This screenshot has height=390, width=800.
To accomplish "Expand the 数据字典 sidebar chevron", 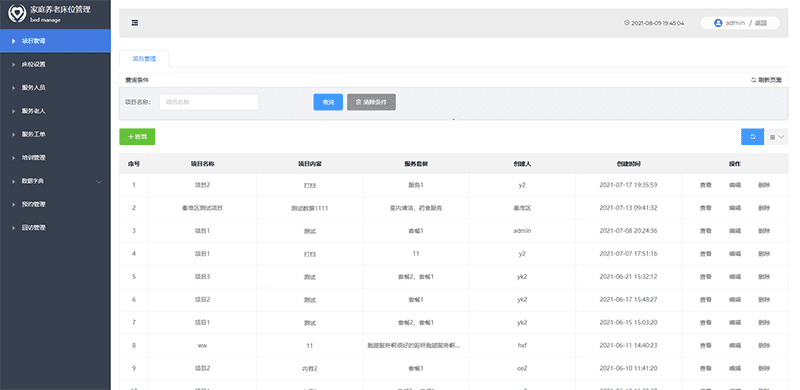I will coord(99,181).
